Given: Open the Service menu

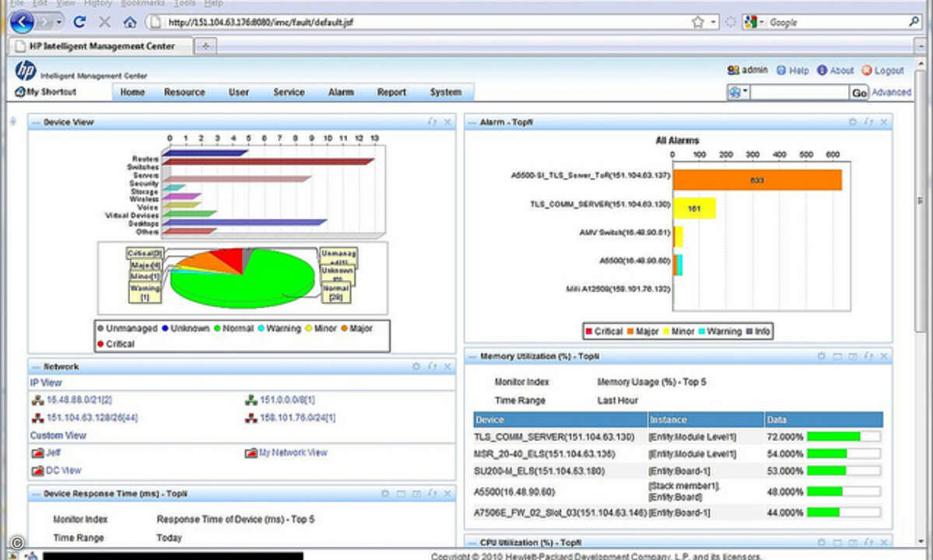Looking at the screenshot, I should click(289, 92).
